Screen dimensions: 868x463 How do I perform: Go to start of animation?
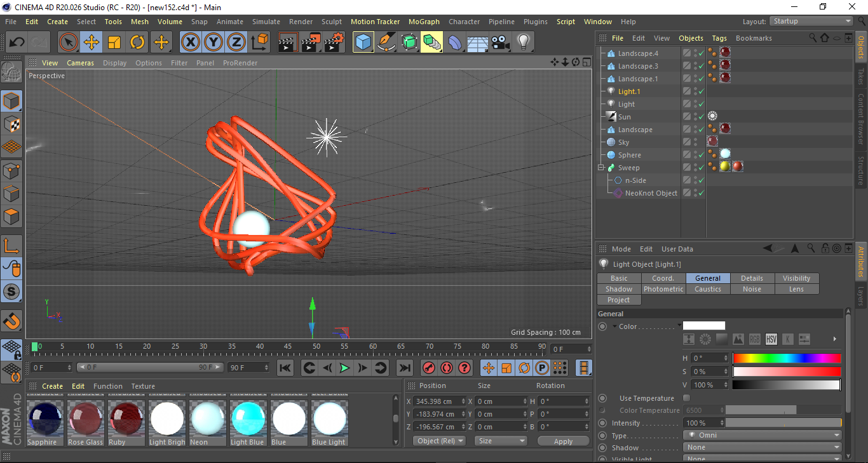tap(285, 368)
